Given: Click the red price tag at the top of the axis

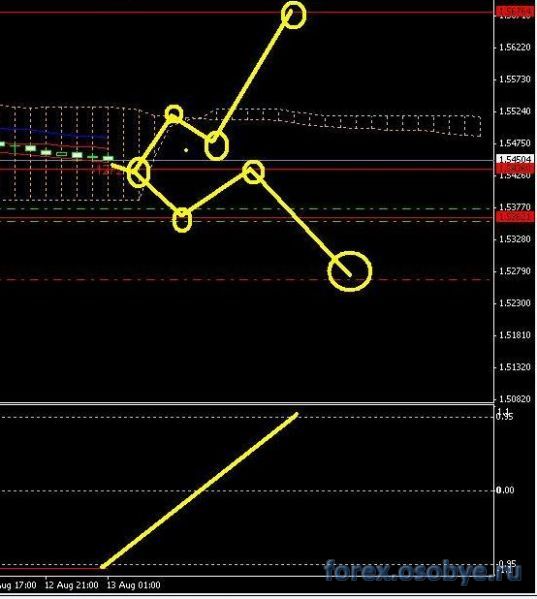Looking at the screenshot, I should coord(515,11).
